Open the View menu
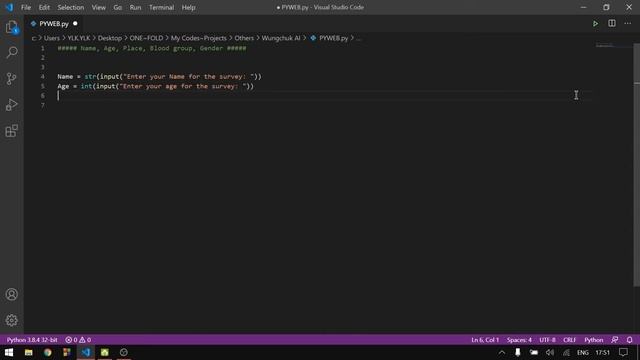Viewport: 640px width, 360px height. pyautogui.click(x=98, y=7)
